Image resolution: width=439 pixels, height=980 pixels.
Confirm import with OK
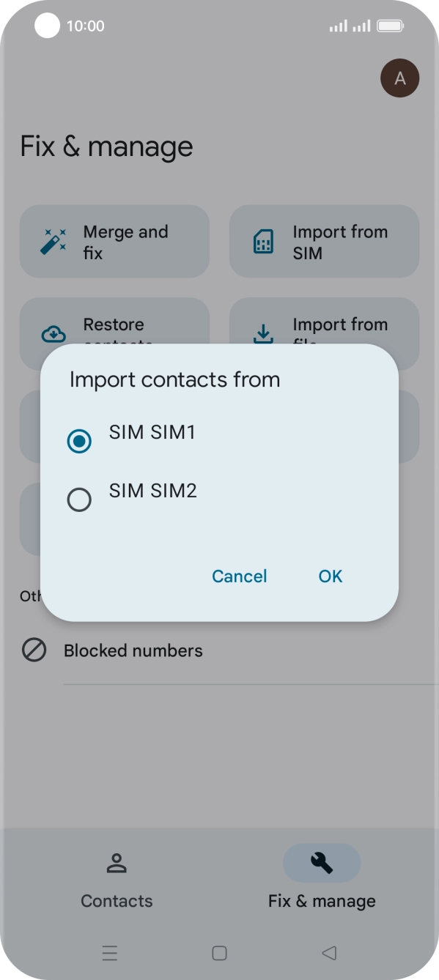[x=331, y=576]
